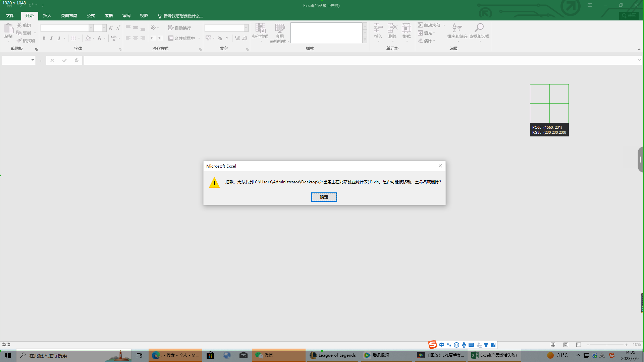This screenshot has width=644, height=362.
Task: Open the 开始 ribbon tab
Action: point(30,15)
